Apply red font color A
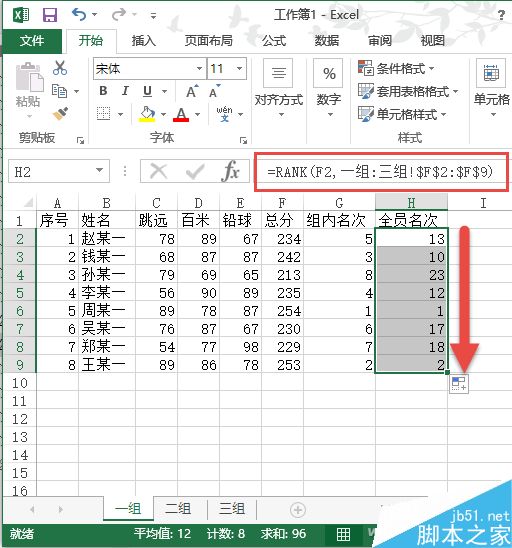 pyautogui.click(x=181, y=114)
